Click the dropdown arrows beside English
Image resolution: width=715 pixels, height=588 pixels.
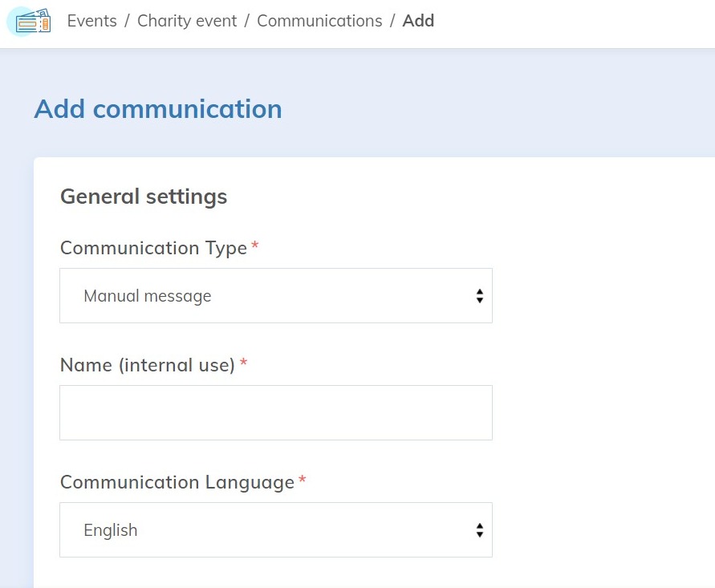pyautogui.click(x=479, y=529)
